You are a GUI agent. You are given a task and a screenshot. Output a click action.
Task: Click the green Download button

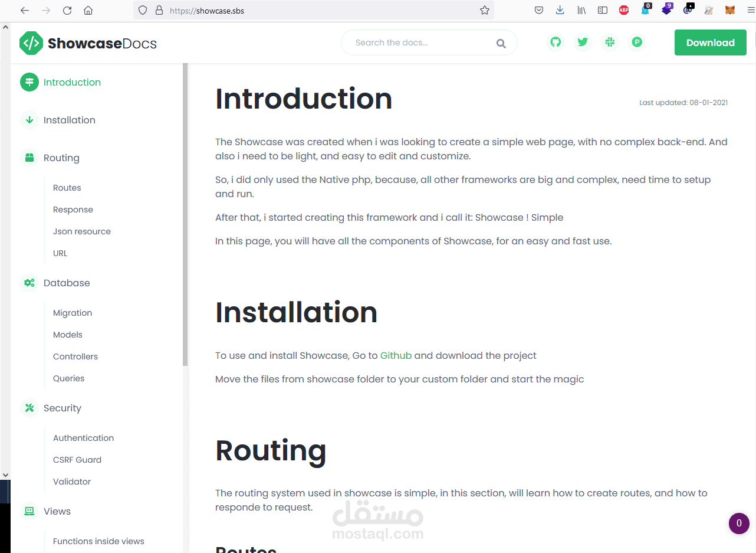coord(710,42)
